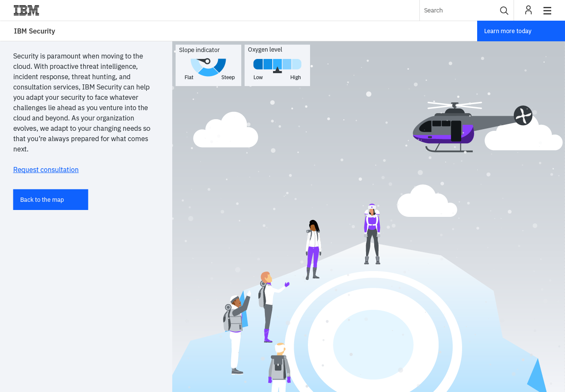Image resolution: width=565 pixels, height=392 pixels.
Task: Click the 'Oxygen level' heading
Action: (x=265, y=49)
